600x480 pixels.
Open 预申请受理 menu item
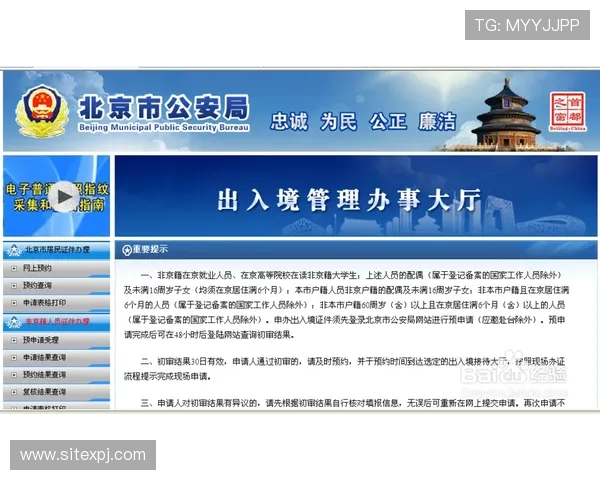[56, 340]
